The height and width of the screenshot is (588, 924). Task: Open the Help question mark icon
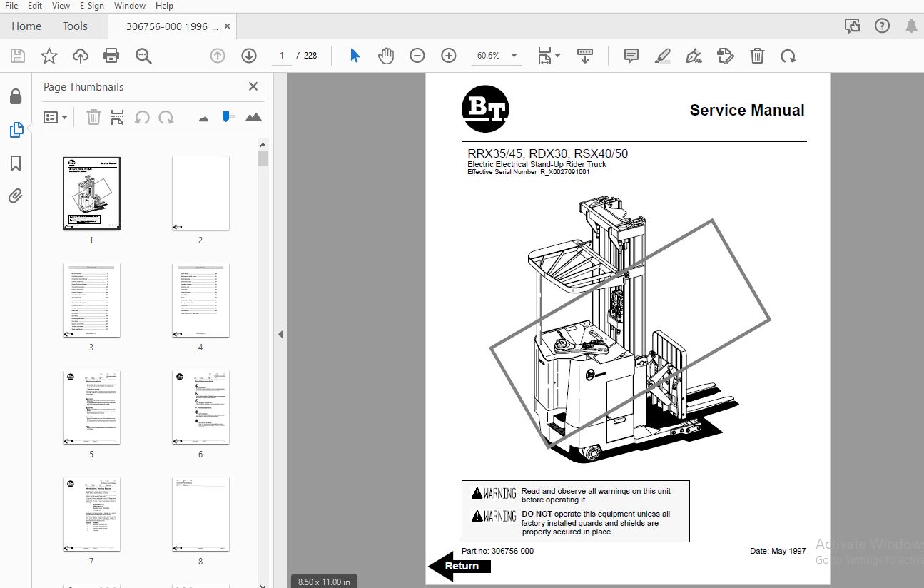tap(882, 26)
